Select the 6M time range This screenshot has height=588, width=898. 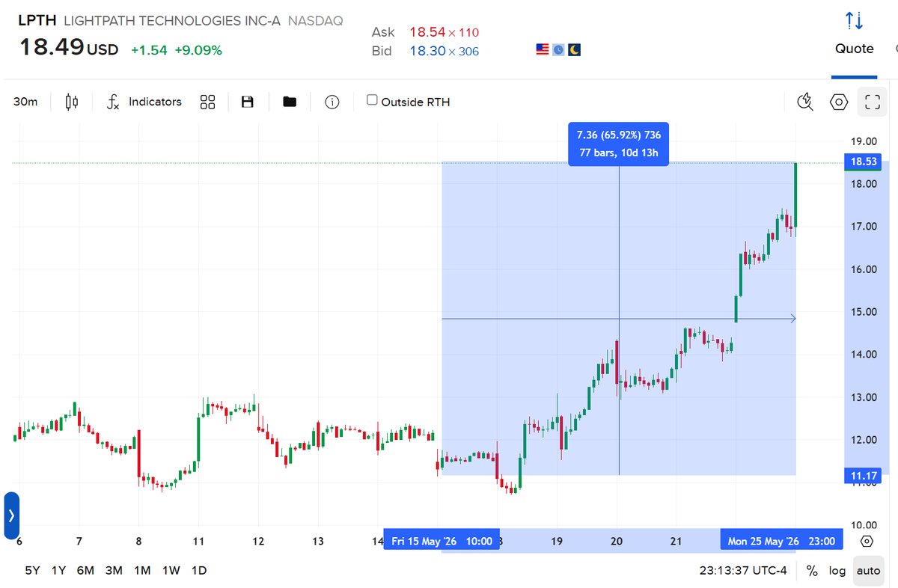(x=85, y=570)
